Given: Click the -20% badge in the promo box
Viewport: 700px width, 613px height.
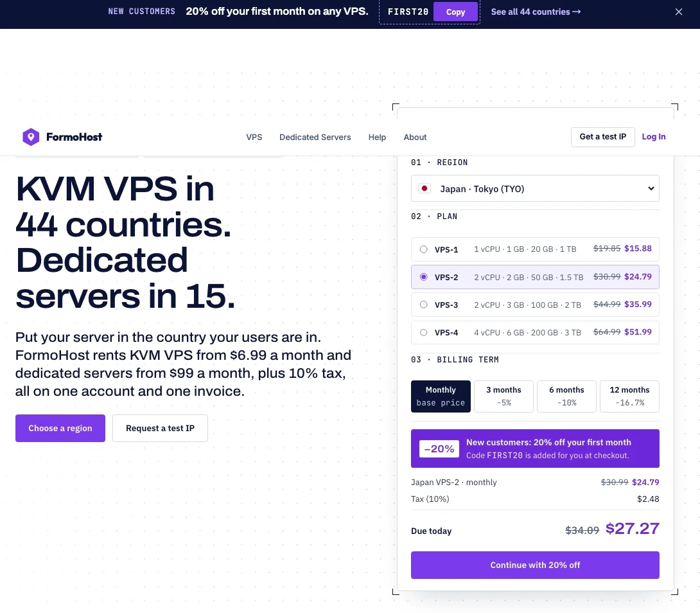Looking at the screenshot, I should (x=439, y=449).
